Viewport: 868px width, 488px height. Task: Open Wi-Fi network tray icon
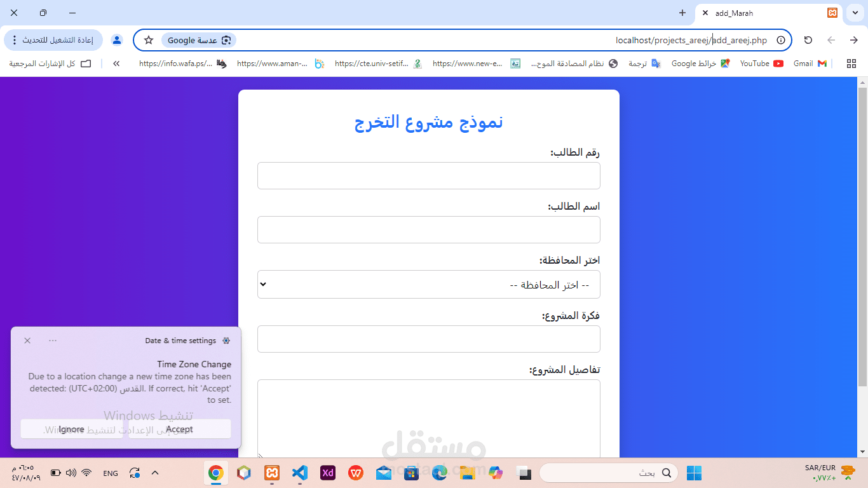tap(87, 473)
